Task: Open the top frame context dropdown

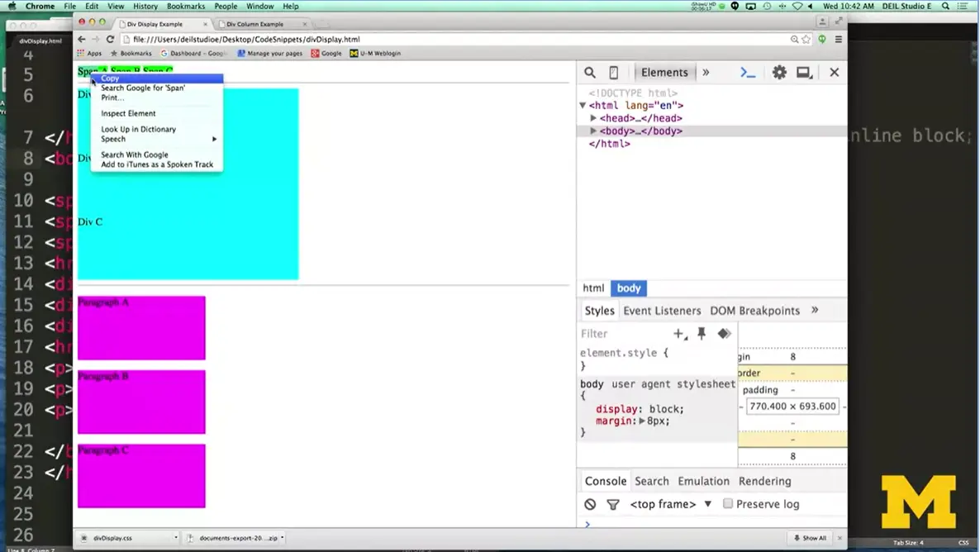Action: point(670,504)
